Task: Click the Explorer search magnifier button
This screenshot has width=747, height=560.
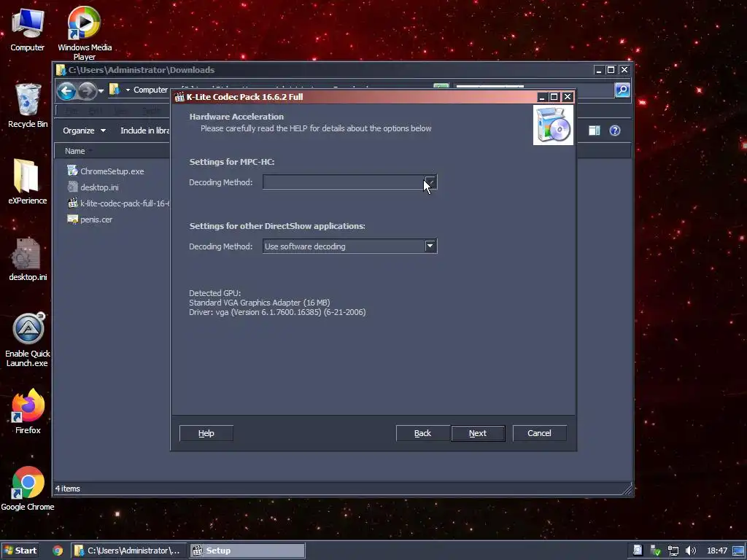Action: pos(622,90)
